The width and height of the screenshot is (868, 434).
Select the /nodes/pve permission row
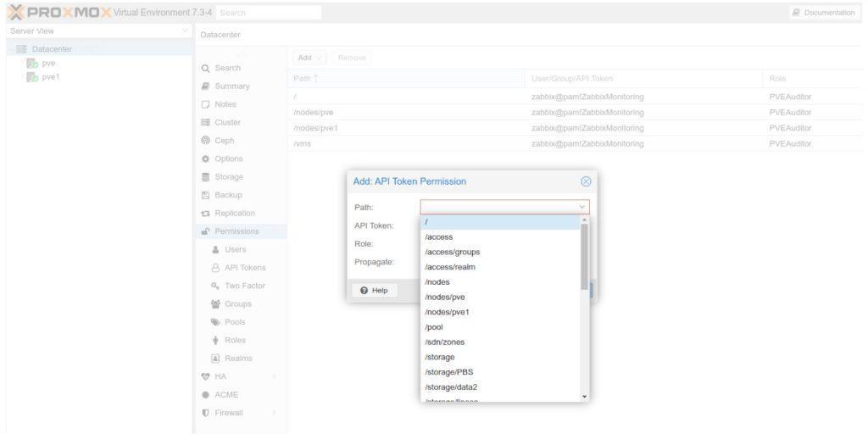[576, 113]
